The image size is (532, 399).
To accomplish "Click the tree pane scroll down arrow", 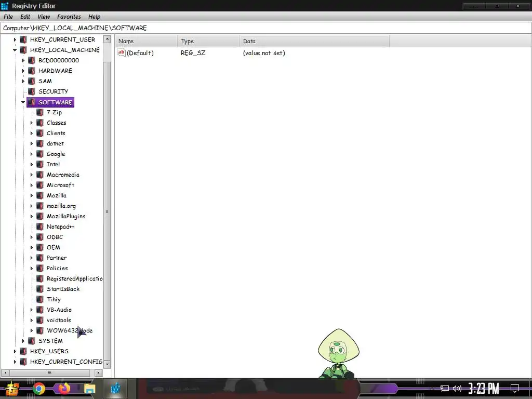I will [107, 364].
